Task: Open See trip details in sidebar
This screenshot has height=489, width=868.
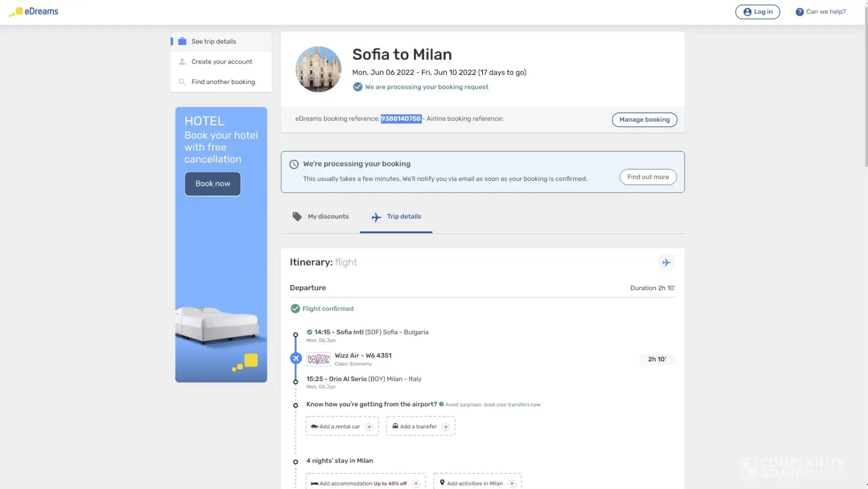Action: pyautogui.click(x=214, y=42)
